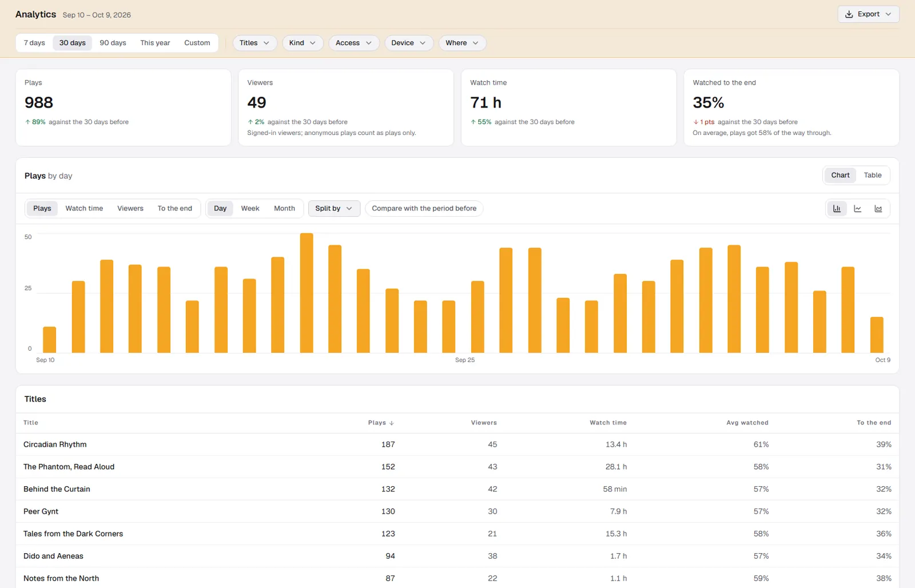The width and height of the screenshot is (915, 588).
Task: Switch to bar chart view icon
Action: point(837,209)
